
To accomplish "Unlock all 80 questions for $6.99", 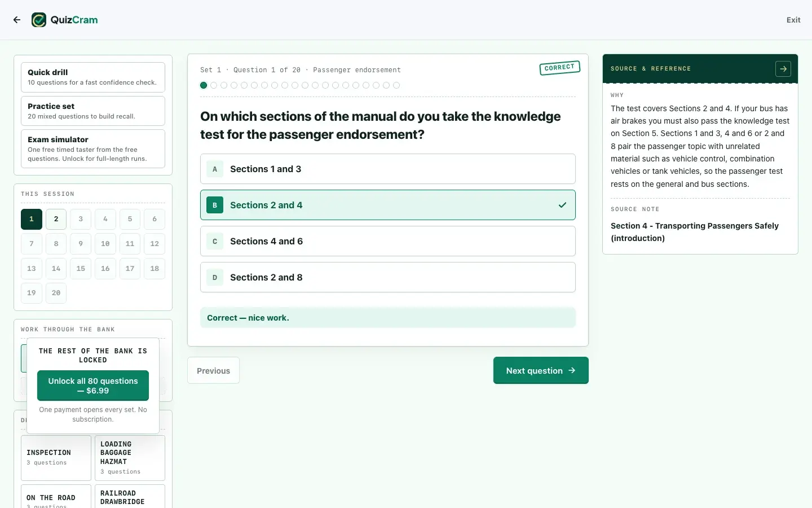I will [93, 386].
